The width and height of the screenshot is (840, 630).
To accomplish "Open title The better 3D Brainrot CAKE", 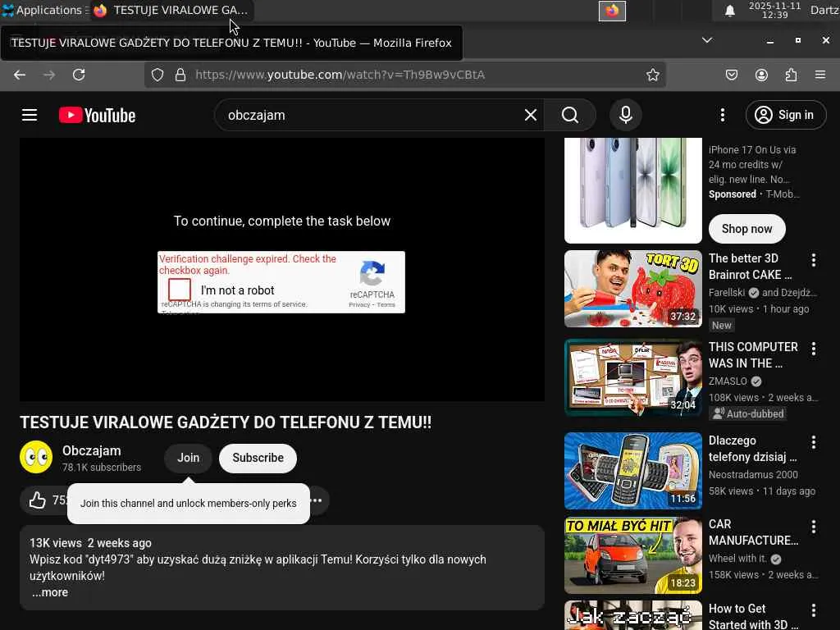I will coord(750,267).
